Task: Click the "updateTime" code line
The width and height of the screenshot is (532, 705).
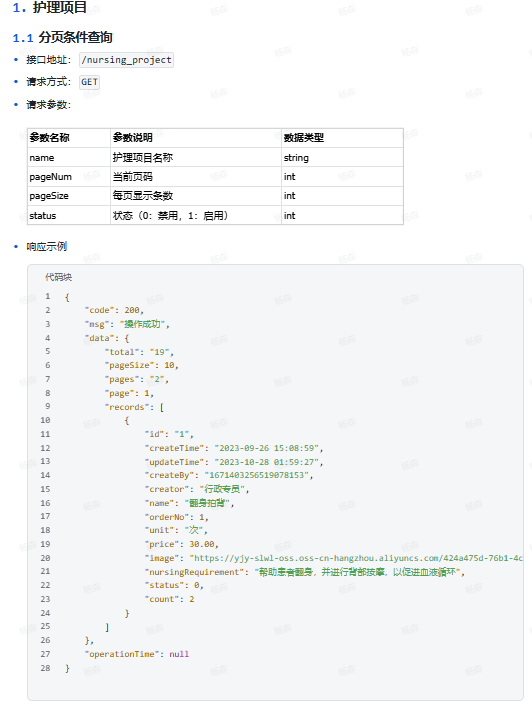Action: (234, 462)
